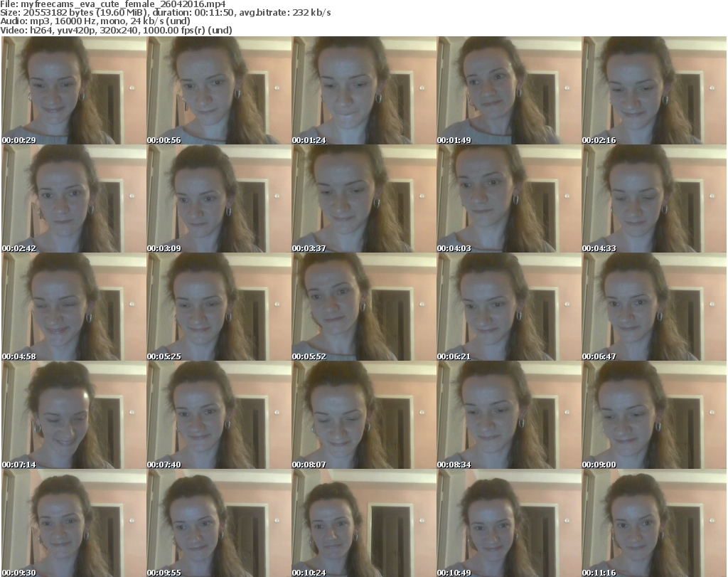The height and width of the screenshot is (577, 728).
Task: Select the thumbnail frame stamped 00:02:16
Action: [654, 90]
